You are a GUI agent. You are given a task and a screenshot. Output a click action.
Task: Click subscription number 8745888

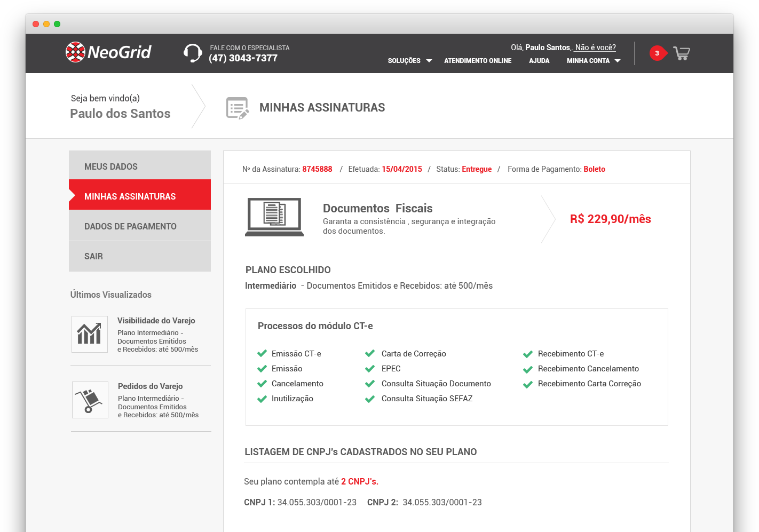[317, 169]
